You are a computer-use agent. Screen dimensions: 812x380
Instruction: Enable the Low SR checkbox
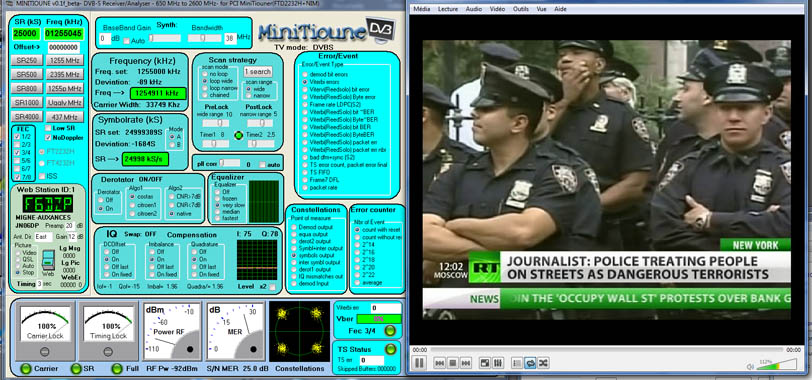pyautogui.click(x=48, y=128)
